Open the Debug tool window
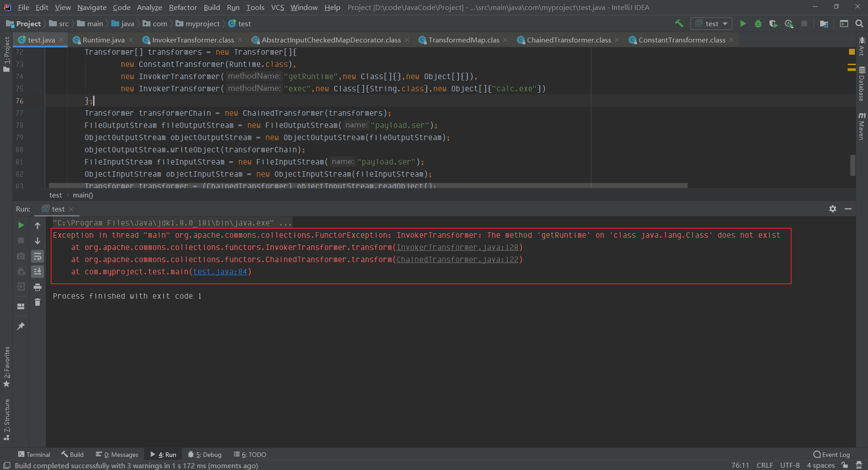 (204, 455)
